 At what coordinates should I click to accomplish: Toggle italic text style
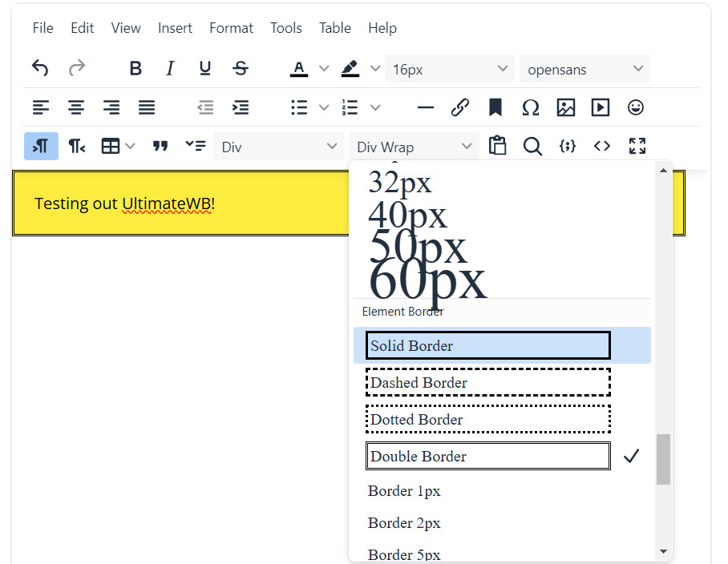[170, 69]
